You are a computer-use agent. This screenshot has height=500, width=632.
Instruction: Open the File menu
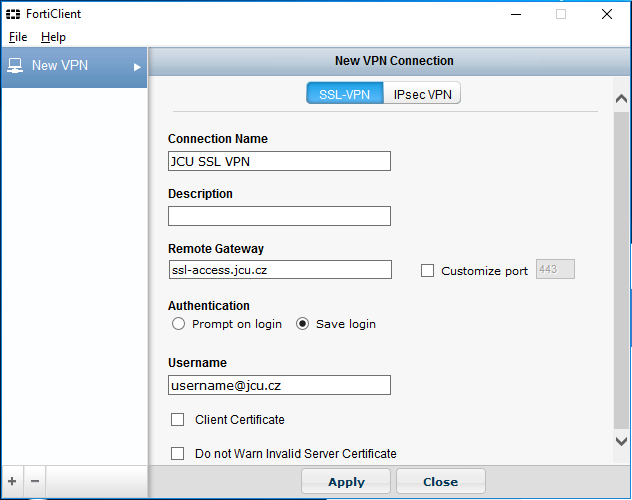click(x=18, y=37)
